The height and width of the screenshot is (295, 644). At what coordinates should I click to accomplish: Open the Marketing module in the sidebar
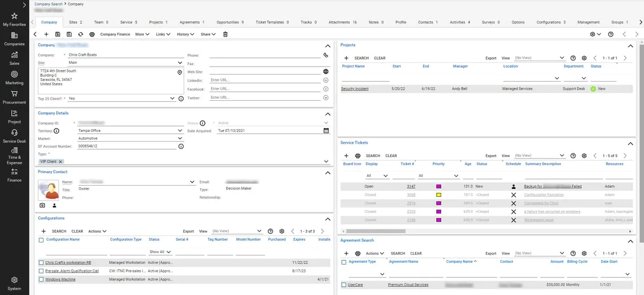14,78
